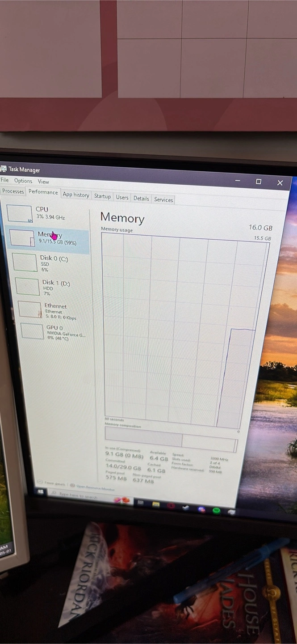Switch to the Details tab

(x=141, y=199)
